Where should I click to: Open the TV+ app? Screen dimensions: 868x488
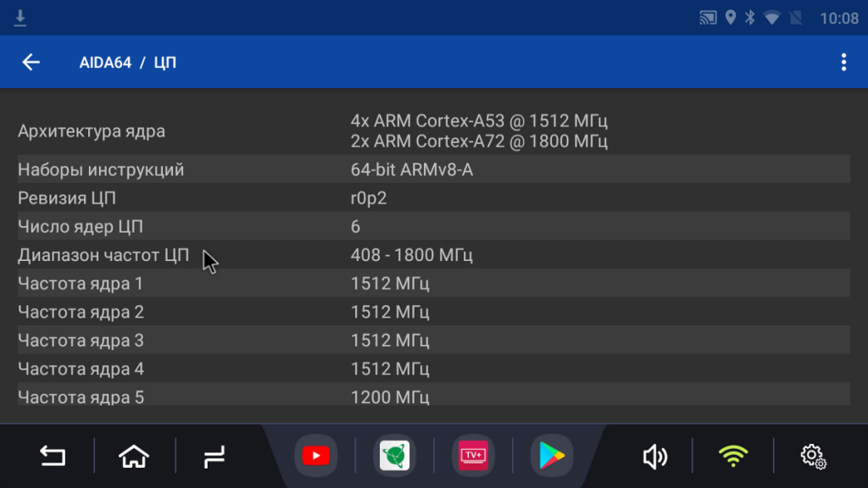coord(472,457)
